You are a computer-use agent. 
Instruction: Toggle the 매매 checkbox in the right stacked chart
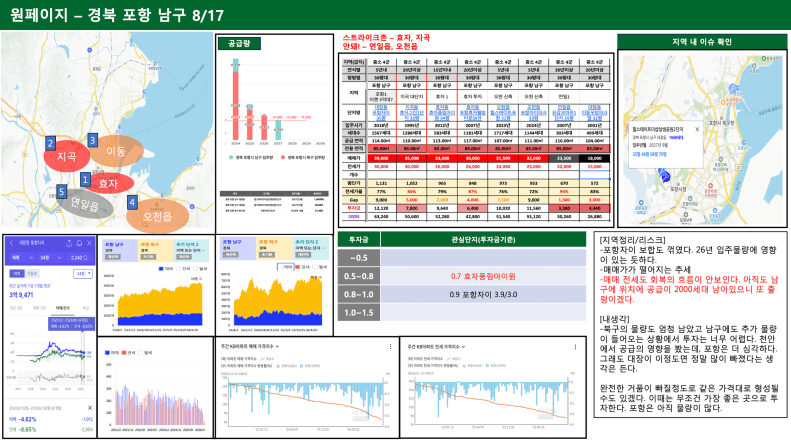point(280,266)
